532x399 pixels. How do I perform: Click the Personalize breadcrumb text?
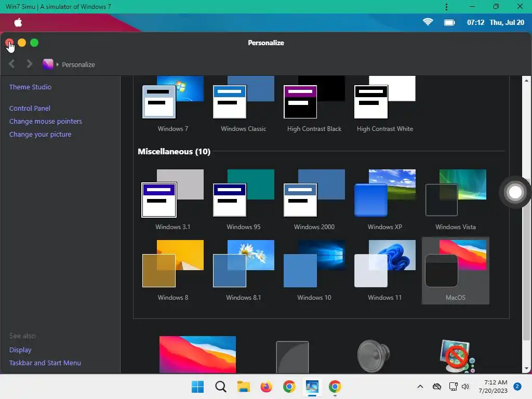(78, 64)
